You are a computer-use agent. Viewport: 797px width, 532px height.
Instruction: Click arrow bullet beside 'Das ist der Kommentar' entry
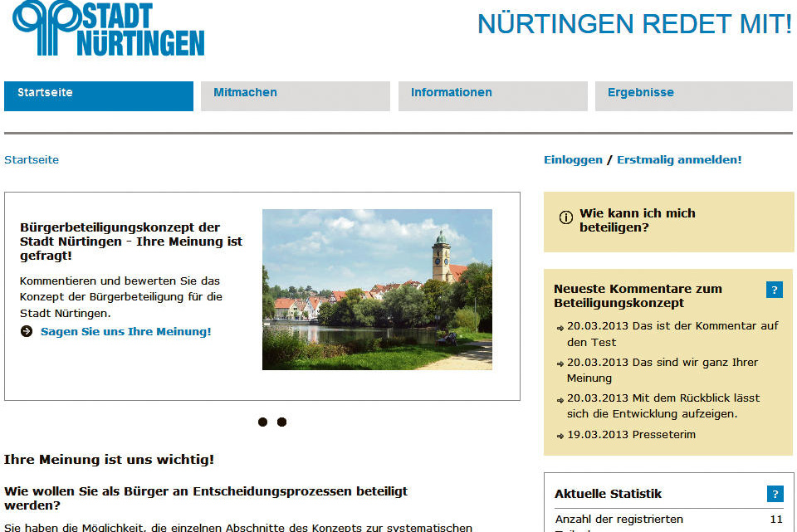(x=560, y=328)
